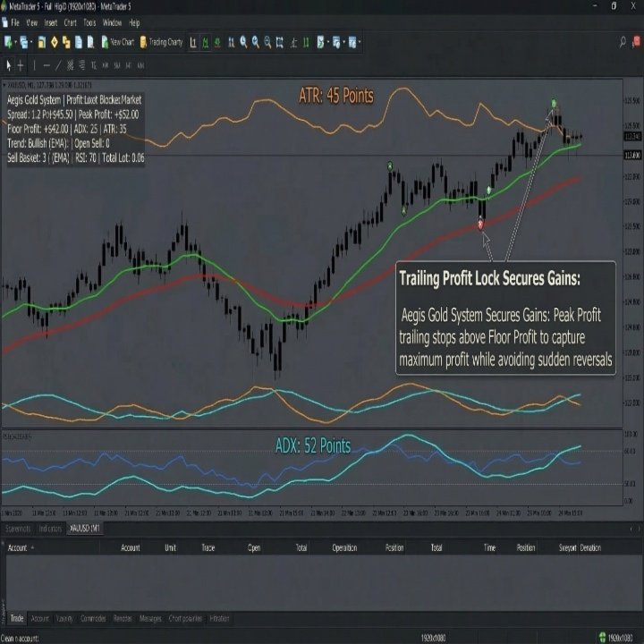Open the View menu
Screen dimensions: 644x644
tap(31, 22)
